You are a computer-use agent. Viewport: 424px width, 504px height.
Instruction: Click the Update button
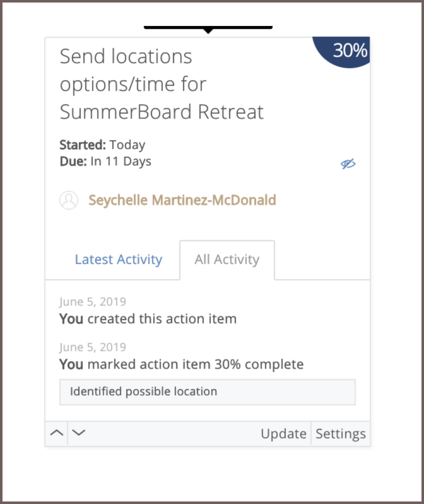click(284, 434)
